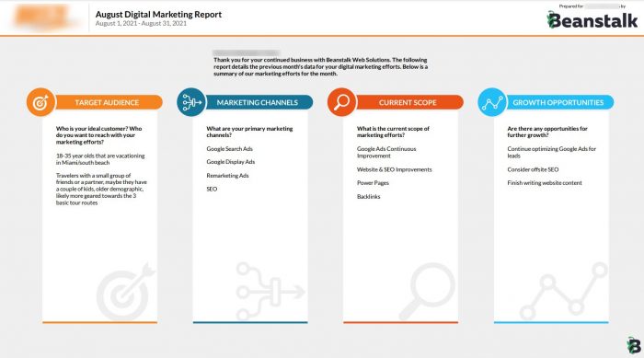Click the August Digital Marketing Report title
Viewport: 644px width, 358px height.
[158, 14]
